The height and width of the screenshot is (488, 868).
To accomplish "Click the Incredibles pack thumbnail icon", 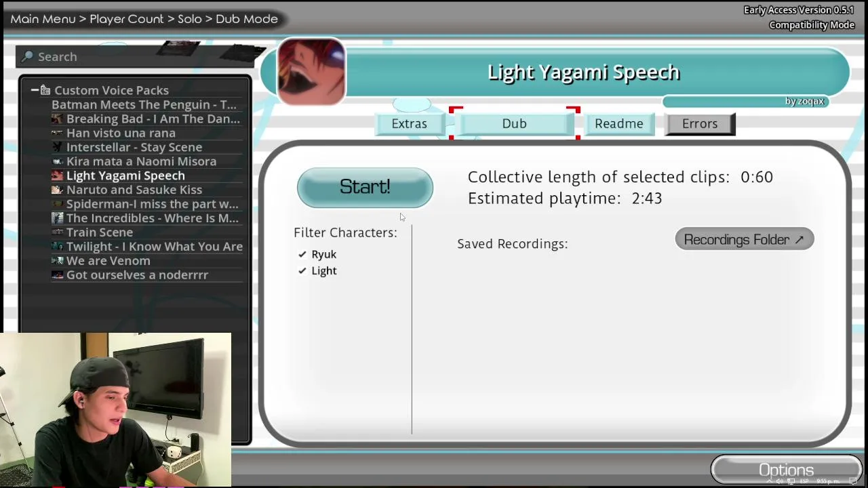I will (58, 218).
